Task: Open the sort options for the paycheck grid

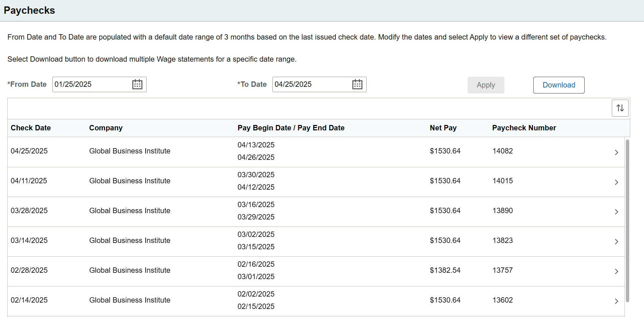Action: (x=620, y=108)
